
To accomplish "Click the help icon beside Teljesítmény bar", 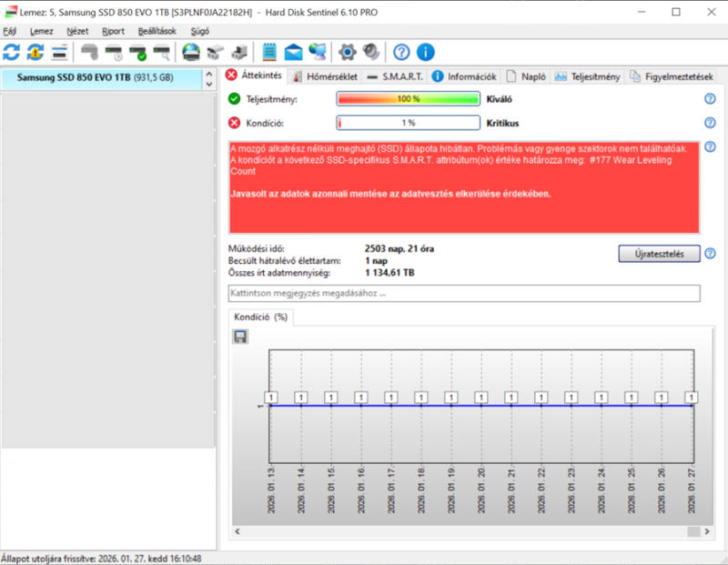I will 710,98.
